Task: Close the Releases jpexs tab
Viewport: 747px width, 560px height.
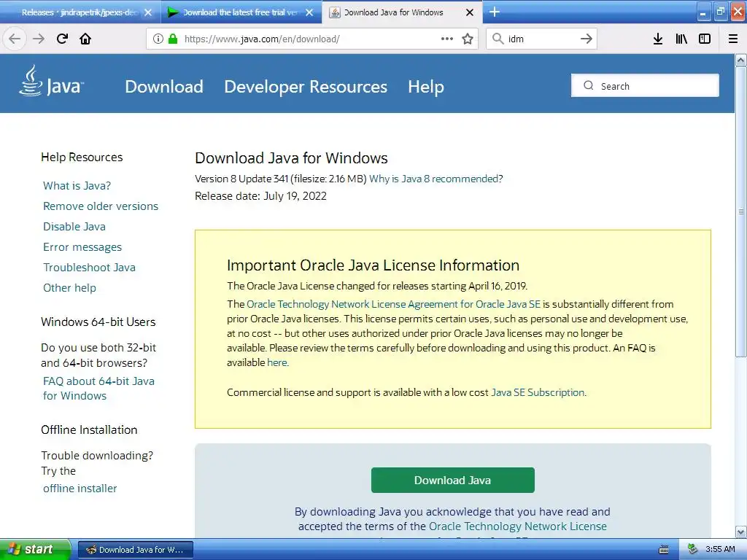Action: point(148,12)
